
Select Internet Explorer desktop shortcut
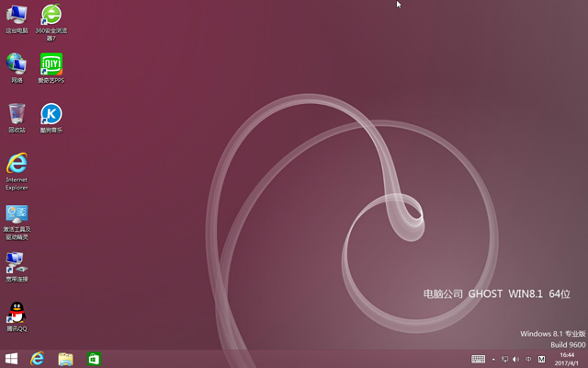pos(17,164)
